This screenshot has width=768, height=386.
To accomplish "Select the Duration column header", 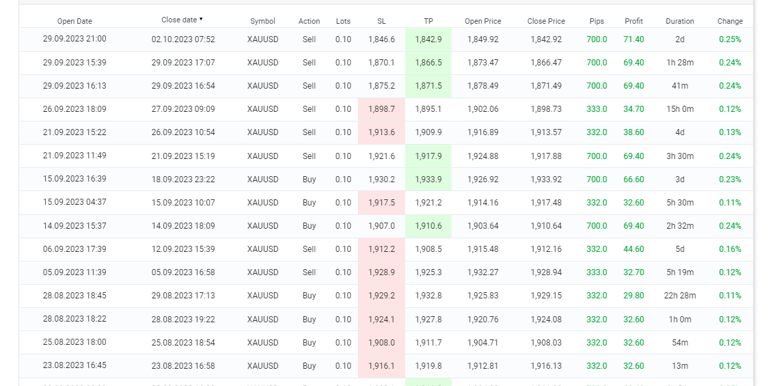I will point(680,21).
